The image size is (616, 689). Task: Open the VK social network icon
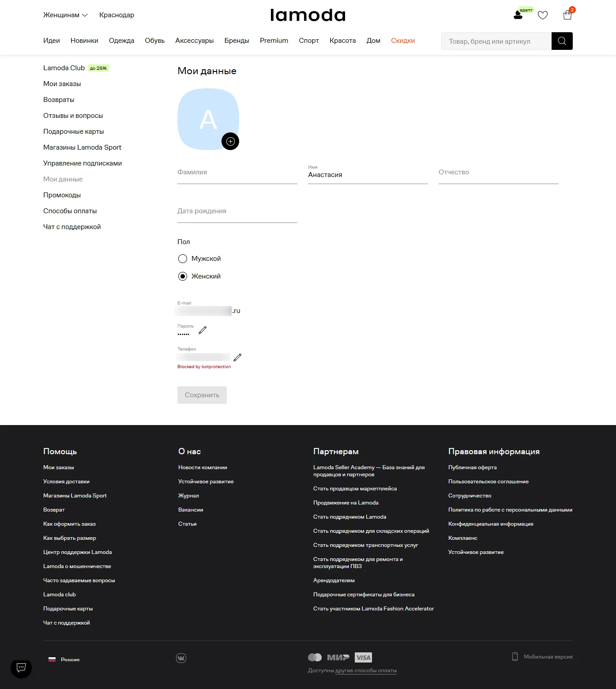pos(181,658)
